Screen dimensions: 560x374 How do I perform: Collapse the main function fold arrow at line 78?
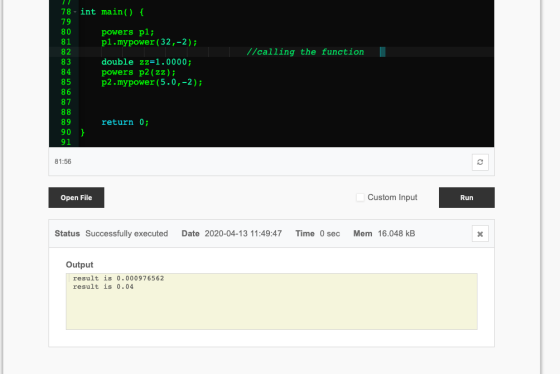click(x=75, y=12)
